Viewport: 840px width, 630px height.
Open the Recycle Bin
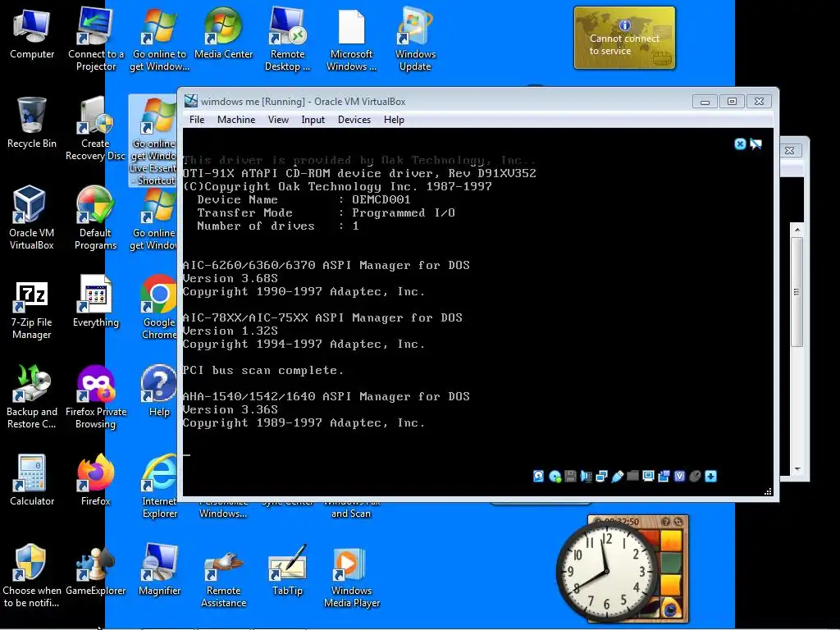click(x=32, y=123)
